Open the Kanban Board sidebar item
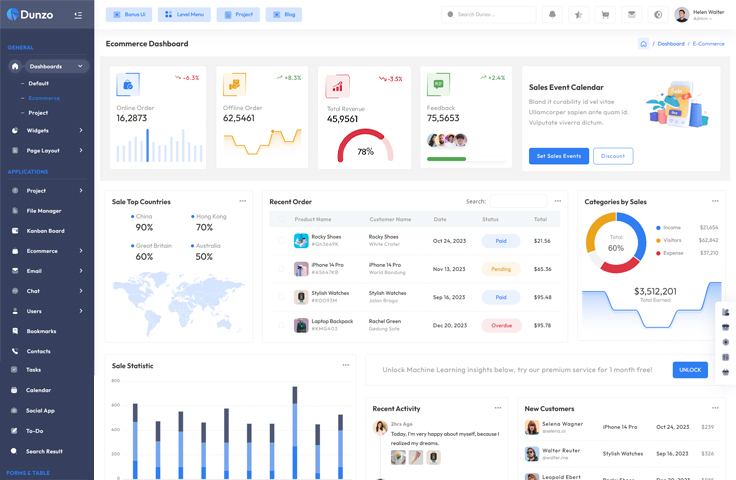The width and height of the screenshot is (736, 480). 45,231
